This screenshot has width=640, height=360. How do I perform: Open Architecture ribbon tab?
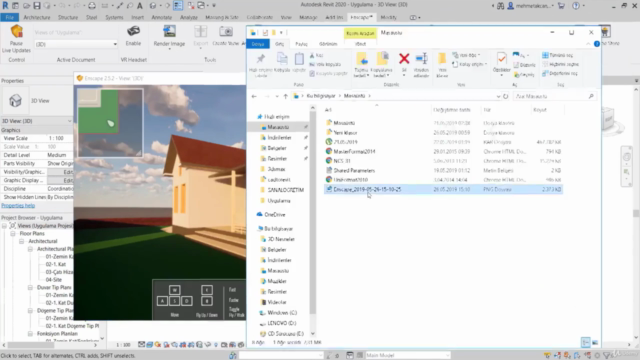[x=37, y=18]
